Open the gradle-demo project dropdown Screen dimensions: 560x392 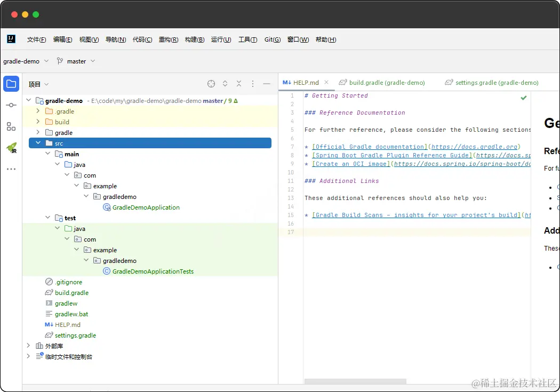(x=26, y=61)
